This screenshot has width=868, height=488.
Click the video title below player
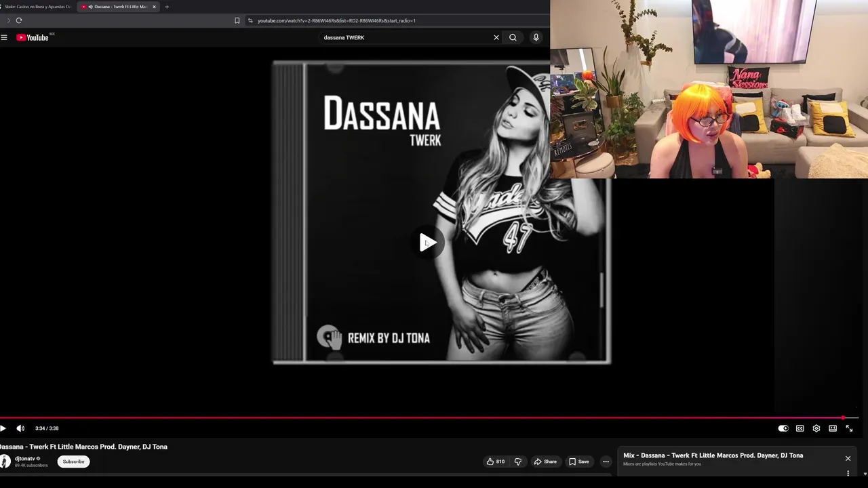[x=83, y=447]
